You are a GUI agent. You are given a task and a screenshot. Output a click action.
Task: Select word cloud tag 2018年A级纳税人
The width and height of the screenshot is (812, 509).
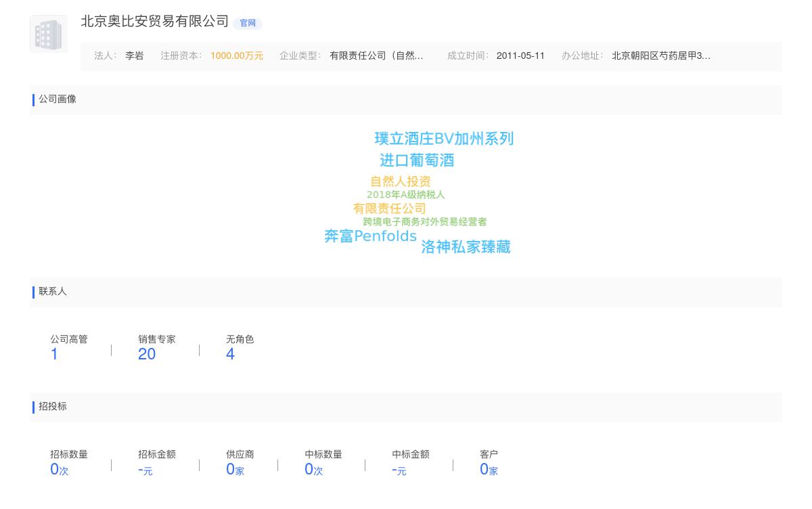[x=406, y=195]
